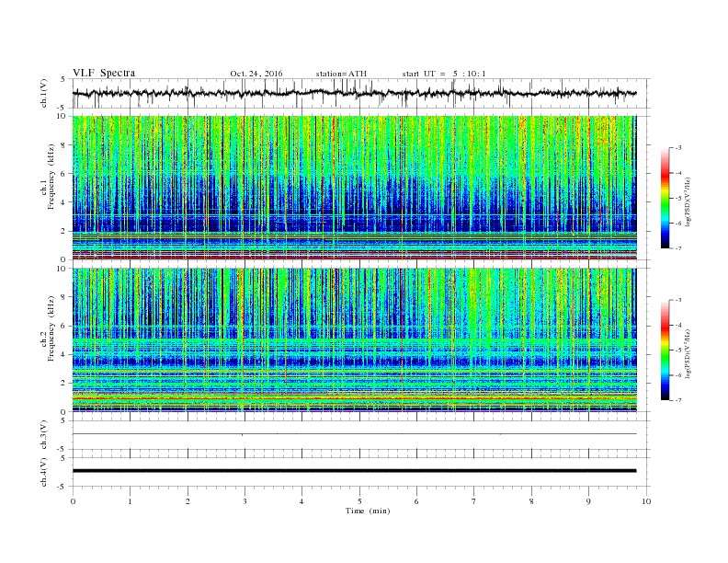Click the "ch.1(V)" waveform axis label
The width and height of the screenshot is (728, 563).
pyautogui.click(x=44, y=93)
